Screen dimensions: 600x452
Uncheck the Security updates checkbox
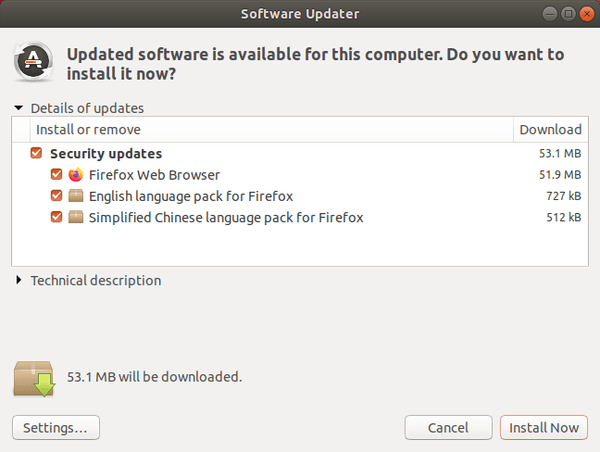tap(37, 154)
